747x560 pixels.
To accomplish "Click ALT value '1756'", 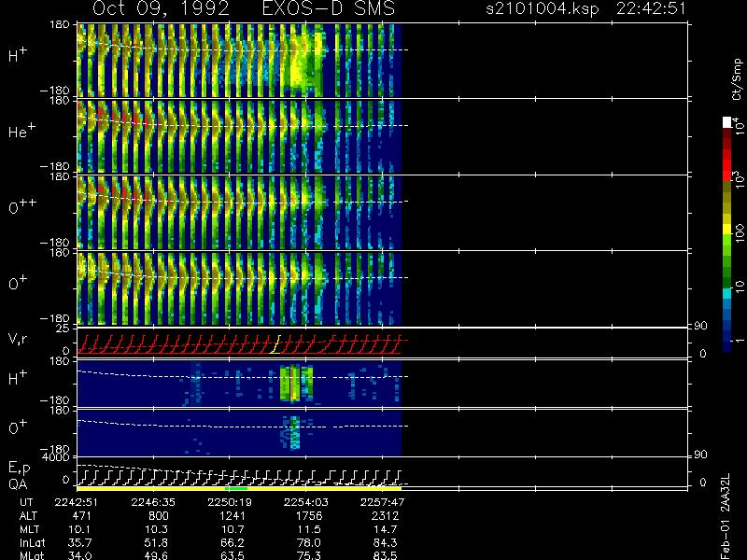I will click(309, 516).
